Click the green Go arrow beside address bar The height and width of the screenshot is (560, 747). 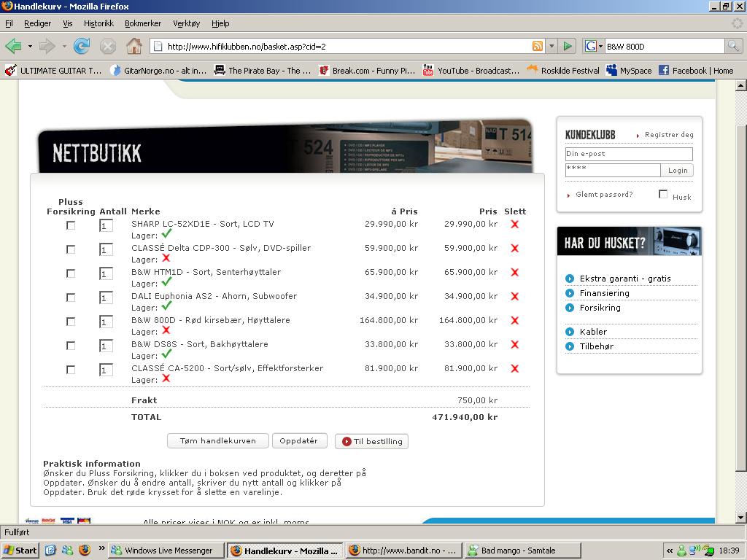click(567, 46)
